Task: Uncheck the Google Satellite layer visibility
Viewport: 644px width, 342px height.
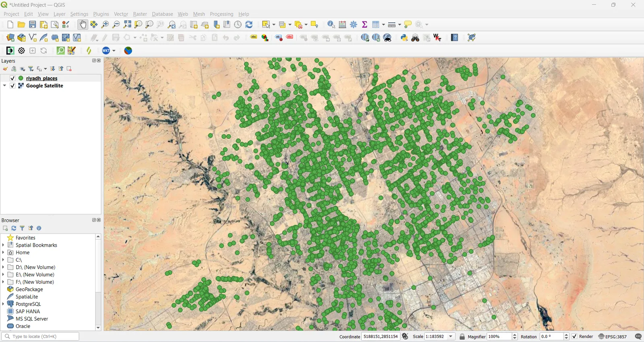Action: tap(12, 86)
